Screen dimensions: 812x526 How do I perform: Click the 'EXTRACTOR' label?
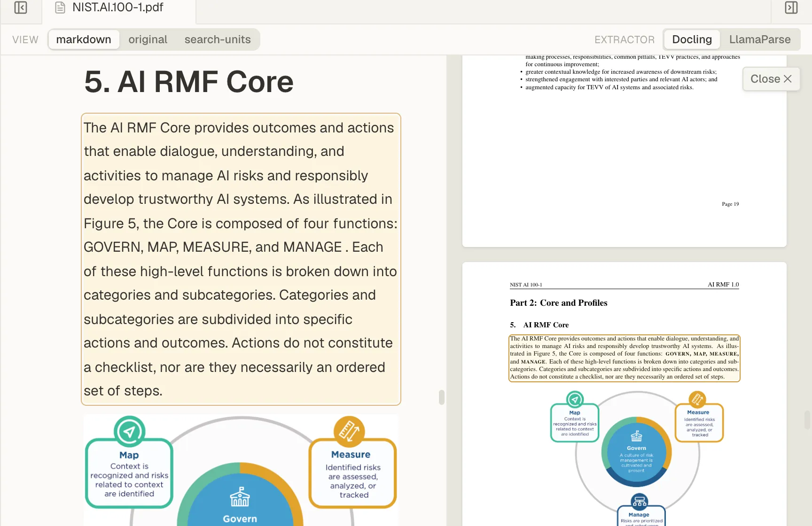[625, 40]
